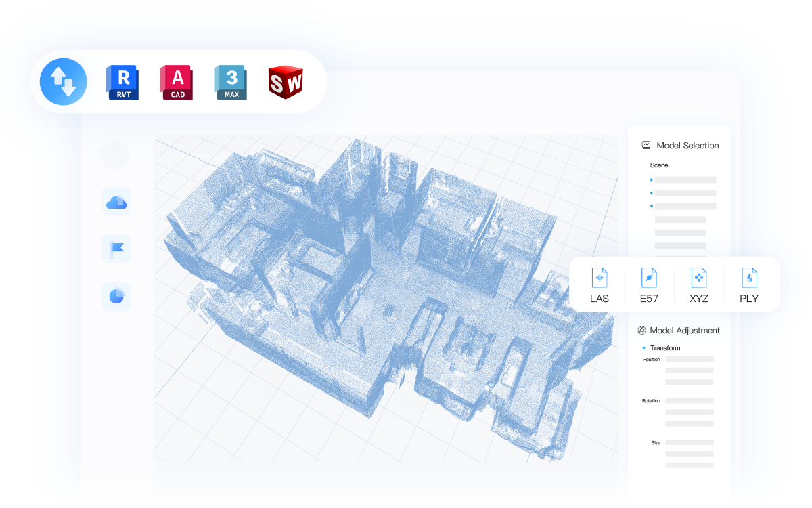
Task: Choose the PLY file format
Action: 749,285
